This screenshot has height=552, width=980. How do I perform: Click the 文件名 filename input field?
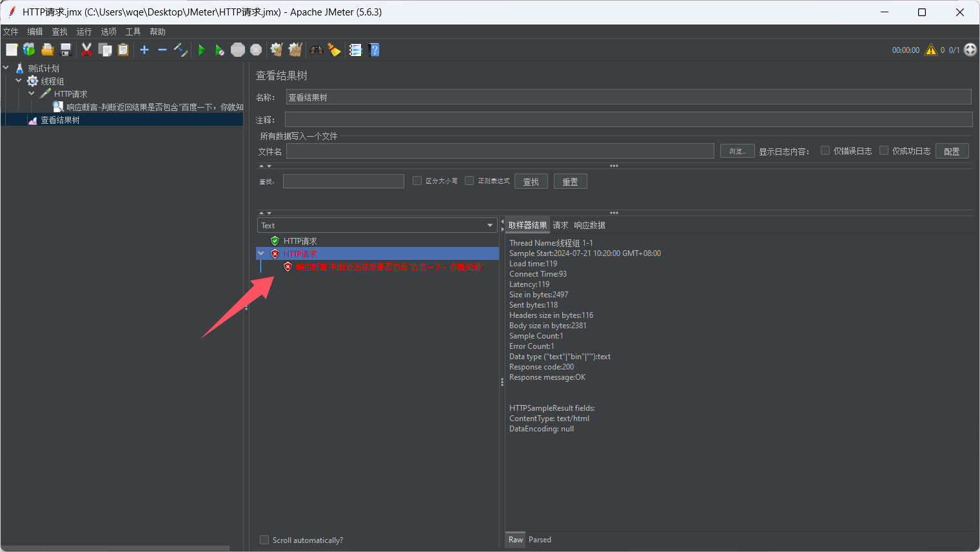point(500,151)
